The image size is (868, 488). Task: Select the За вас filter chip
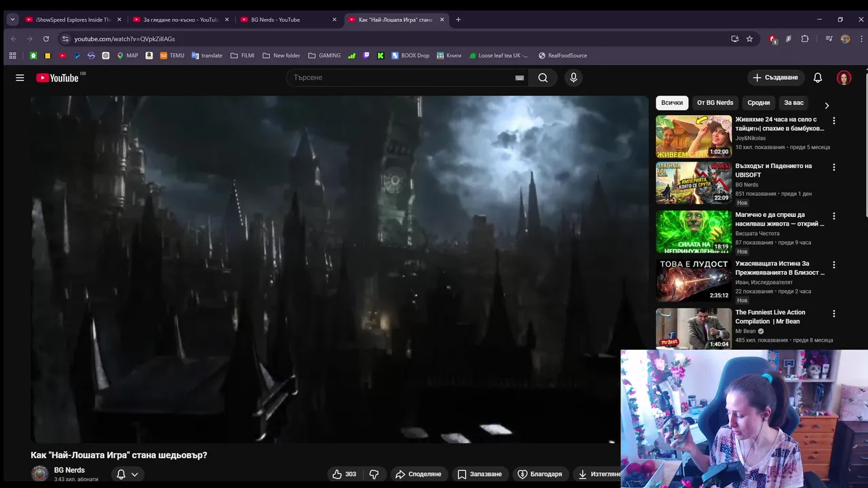pos(793,103)
